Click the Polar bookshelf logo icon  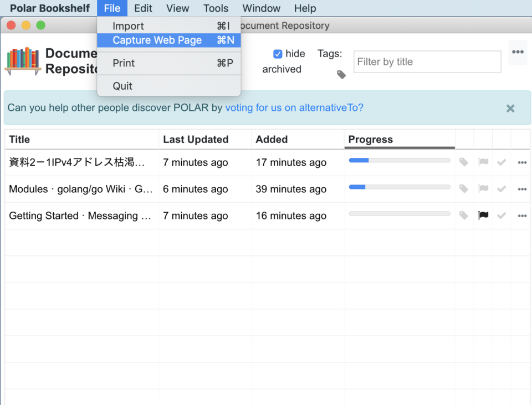pyautogui.click(x=23, y=61)
